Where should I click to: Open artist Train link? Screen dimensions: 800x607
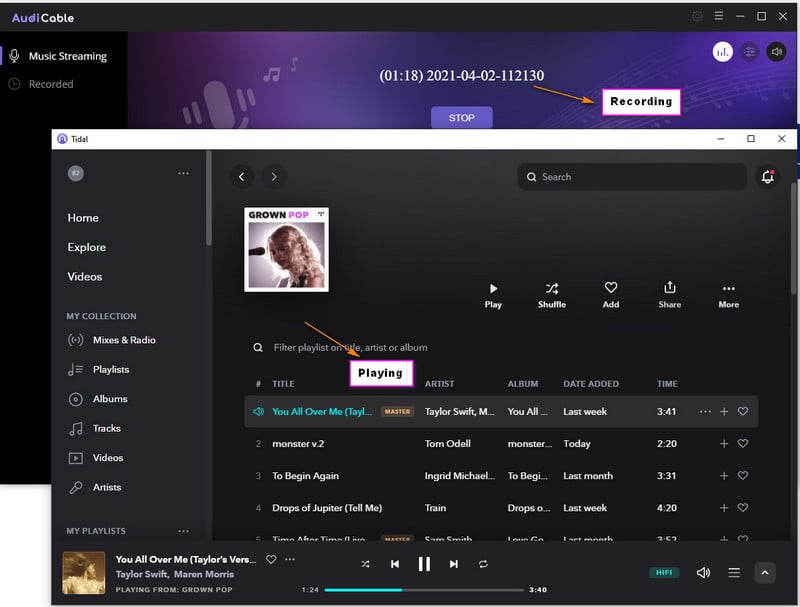tap(435, 508)
